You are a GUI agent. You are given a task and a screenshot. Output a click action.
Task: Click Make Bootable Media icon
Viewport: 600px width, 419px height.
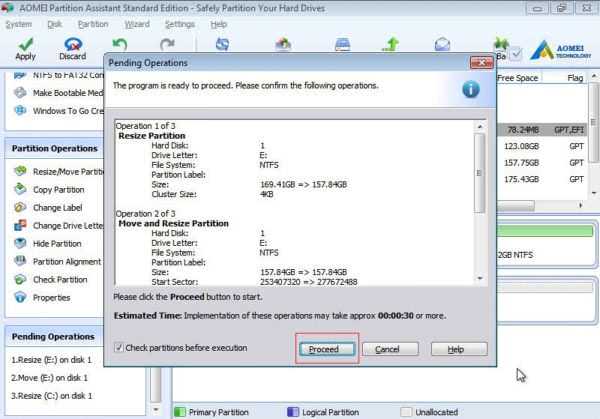click(20, 93)
